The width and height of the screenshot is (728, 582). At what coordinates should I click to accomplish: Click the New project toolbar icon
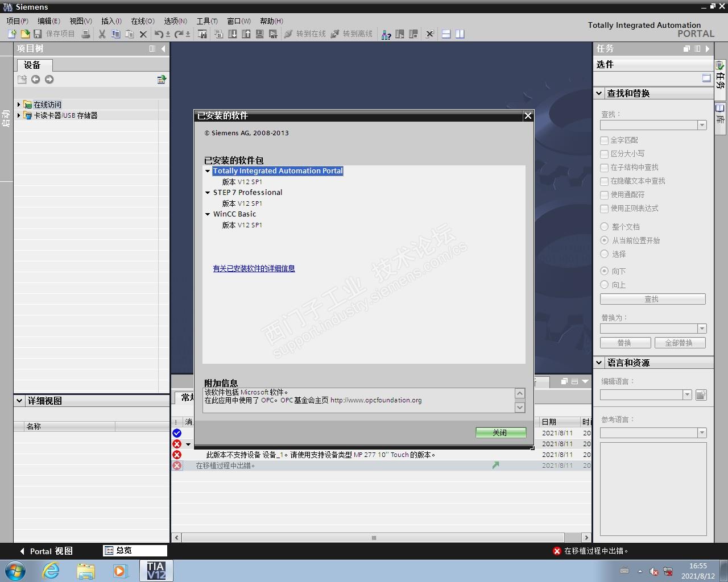pyautogui.click(x=12, y=34)
